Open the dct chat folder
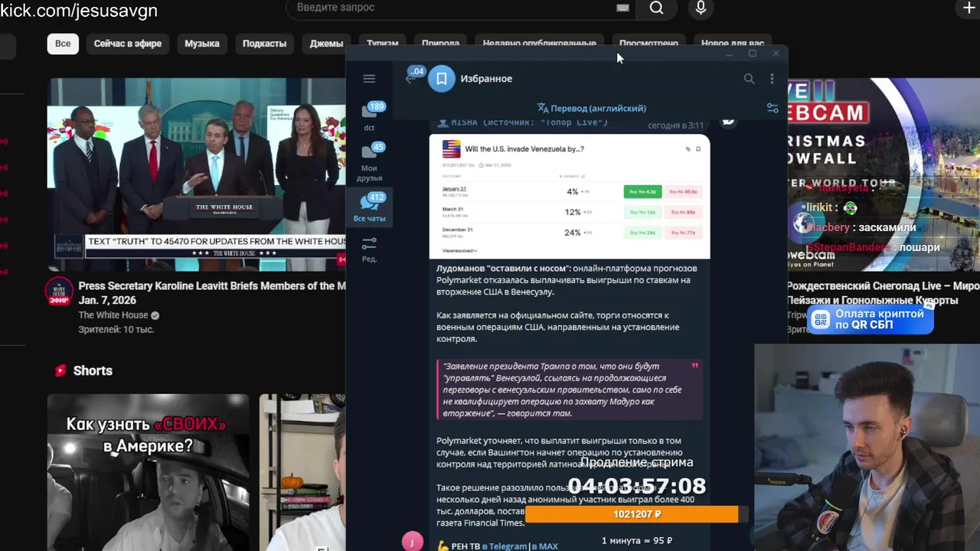The image size is (980, 551). coord(369,117)
